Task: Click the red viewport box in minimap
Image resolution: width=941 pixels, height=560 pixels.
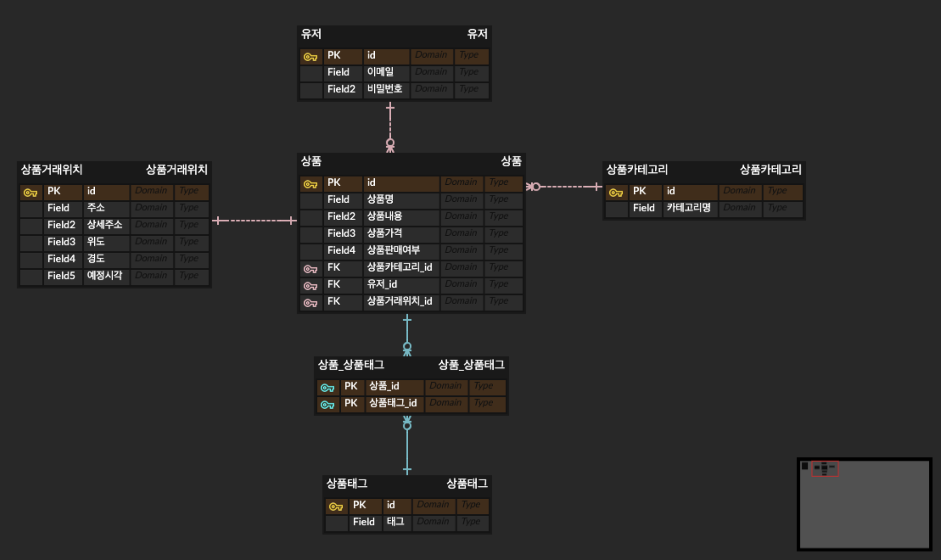Action: point(825,469)
